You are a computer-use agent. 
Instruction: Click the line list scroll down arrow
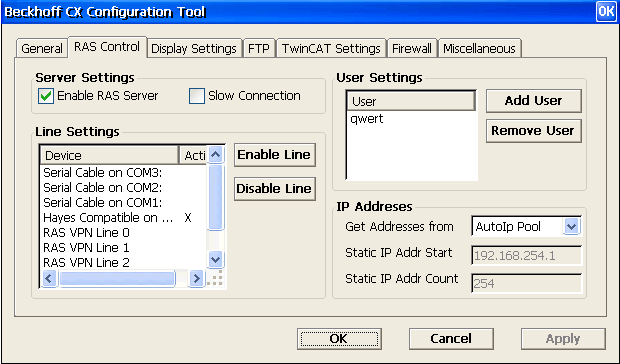215,260
